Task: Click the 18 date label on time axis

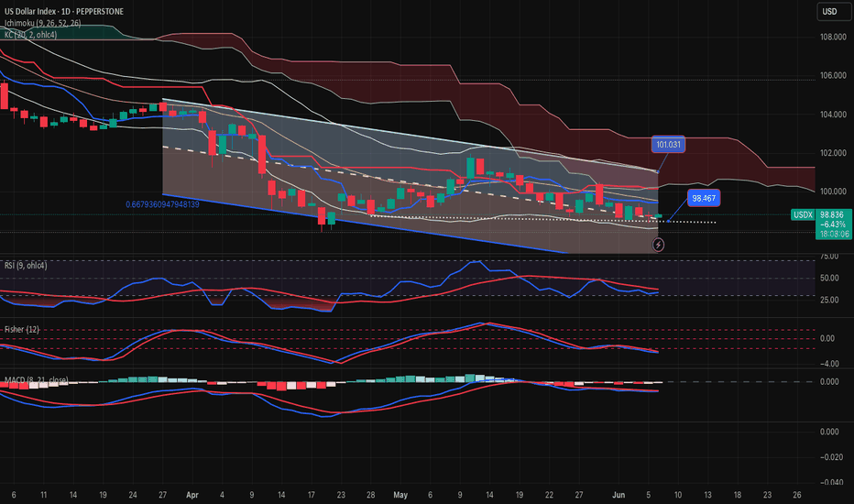Action: pos(738,495)
